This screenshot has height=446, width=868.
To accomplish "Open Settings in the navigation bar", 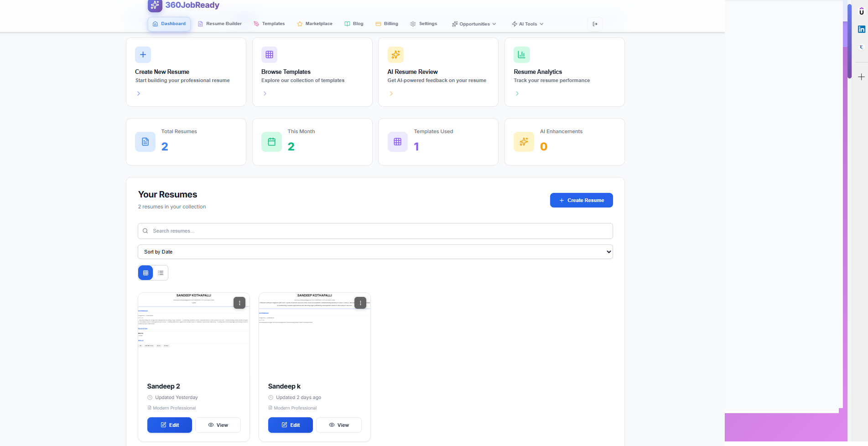I will point(424,24).
